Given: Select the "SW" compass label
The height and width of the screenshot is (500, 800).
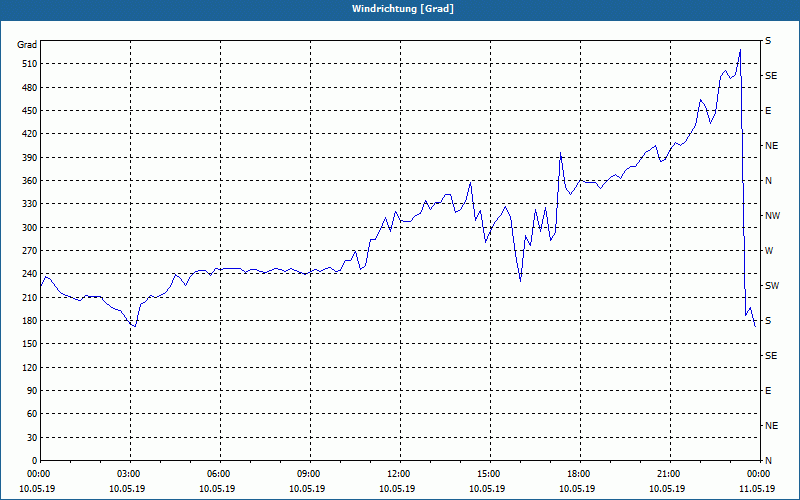Looking at the screenshot, I should [x=772, y=286].
